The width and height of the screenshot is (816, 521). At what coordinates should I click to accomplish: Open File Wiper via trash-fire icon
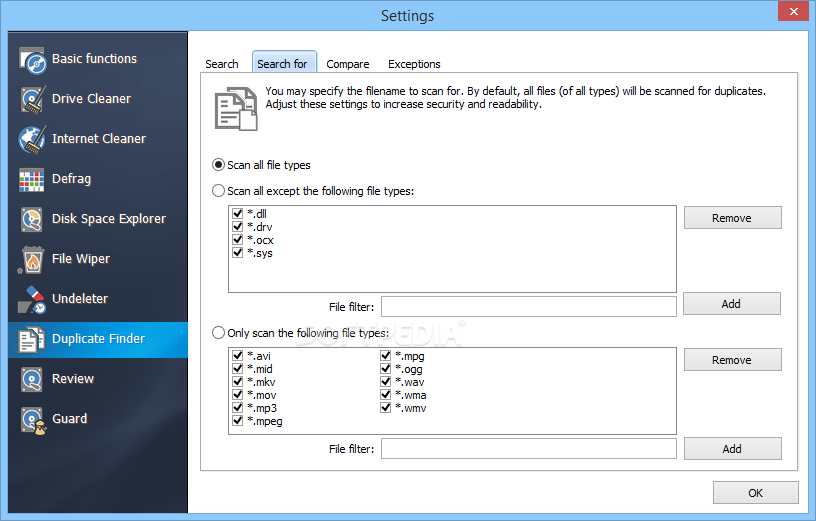pyautogui.click(x=32, y=259)
